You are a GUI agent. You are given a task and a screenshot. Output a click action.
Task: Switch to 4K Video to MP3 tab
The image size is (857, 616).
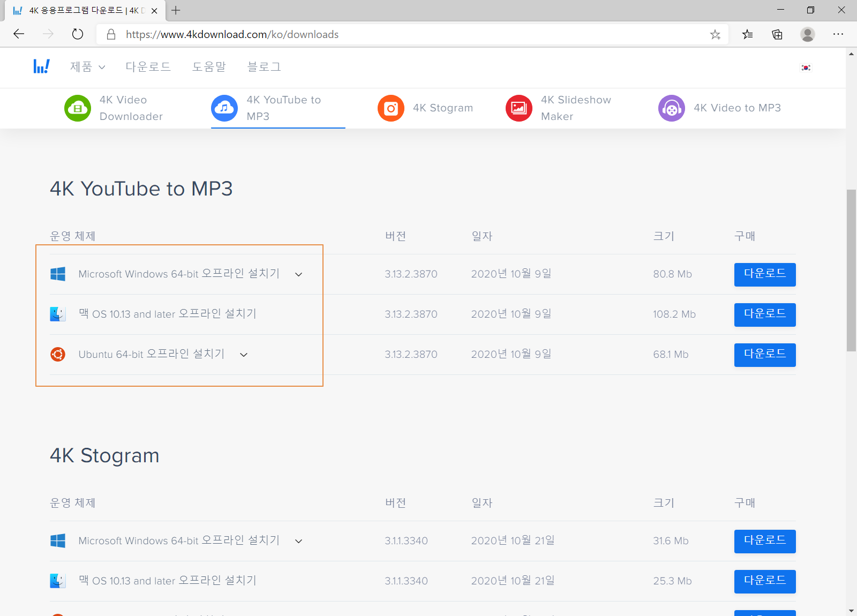pyautogui.click(x=719, y=108)
